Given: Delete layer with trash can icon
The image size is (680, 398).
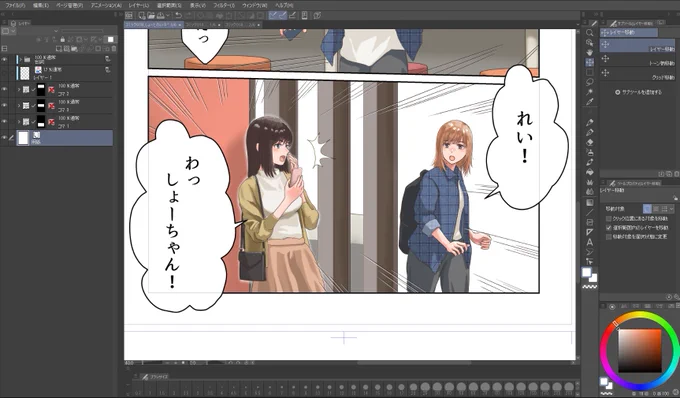Looking at the screenshot, I should (x=114, y=49).
